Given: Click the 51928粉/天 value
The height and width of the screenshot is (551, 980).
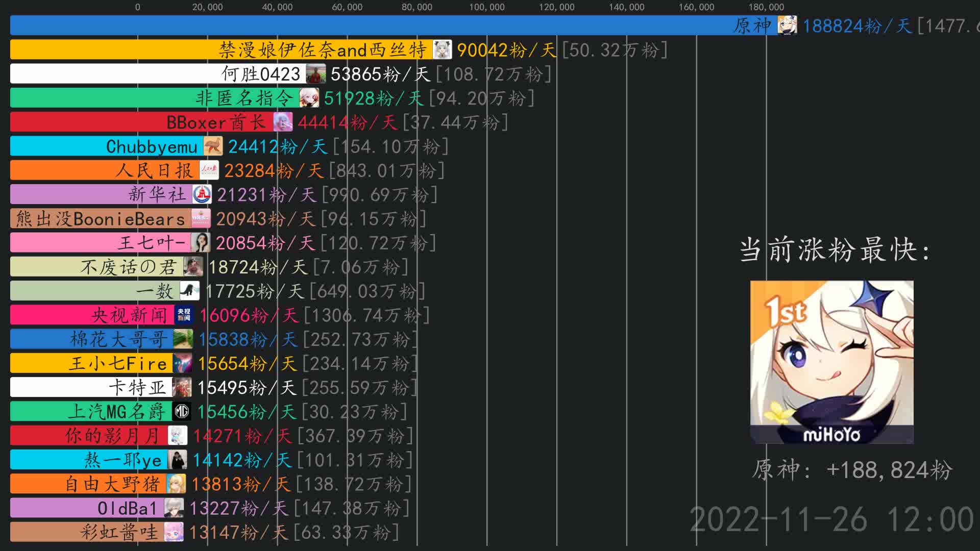Looking at the screenshot, I should 374,98.
